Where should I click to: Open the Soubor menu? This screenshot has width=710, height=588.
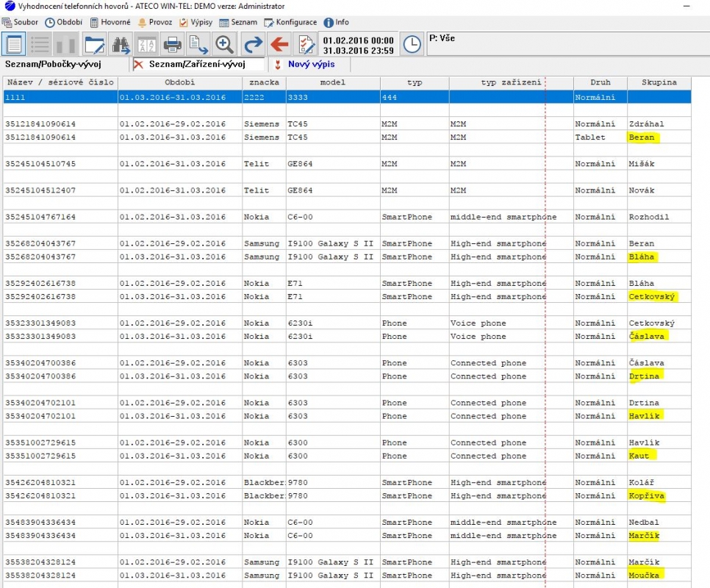(x=20, y=22)
